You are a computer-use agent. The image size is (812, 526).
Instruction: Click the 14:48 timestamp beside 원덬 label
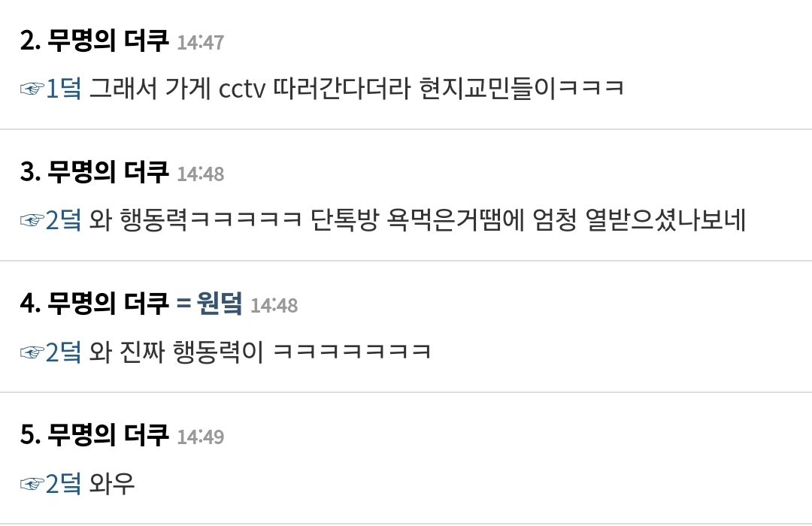coord(274,305)
